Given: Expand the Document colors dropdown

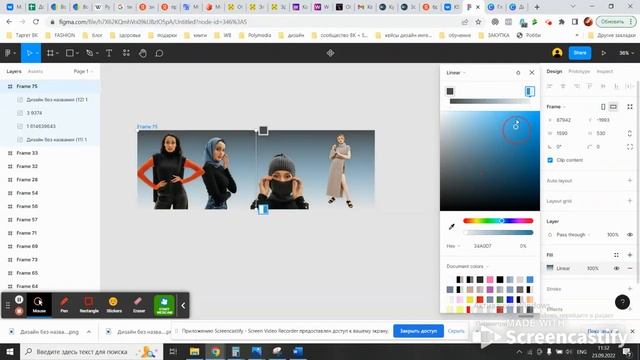Looking at the screenshot, I should (467, 266).
